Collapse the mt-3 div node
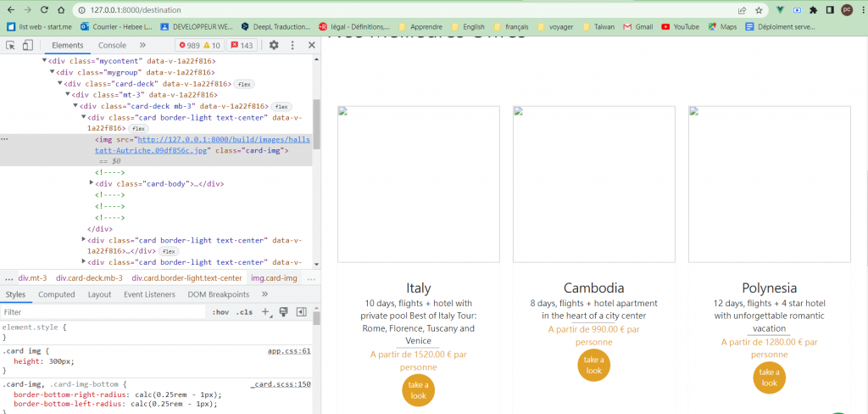 (68, 95)
